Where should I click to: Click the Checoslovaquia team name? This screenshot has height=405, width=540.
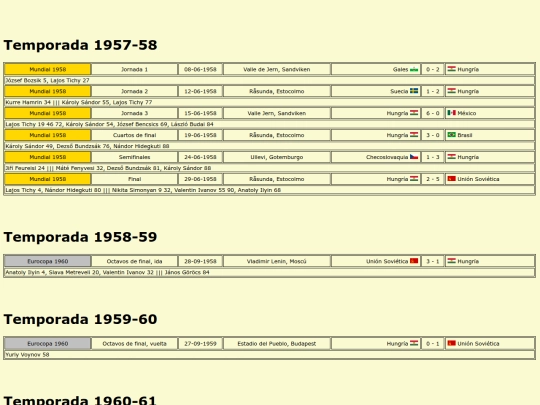[387, 157]
